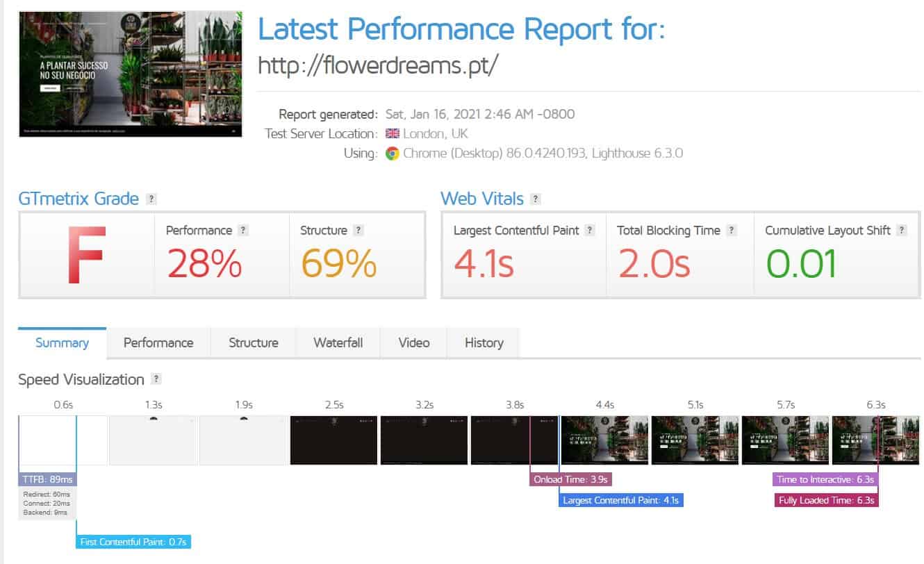Click Time to Interactive 6.3s marker
924x564 pixels.
pyautogui.click(x=825, y=479)
